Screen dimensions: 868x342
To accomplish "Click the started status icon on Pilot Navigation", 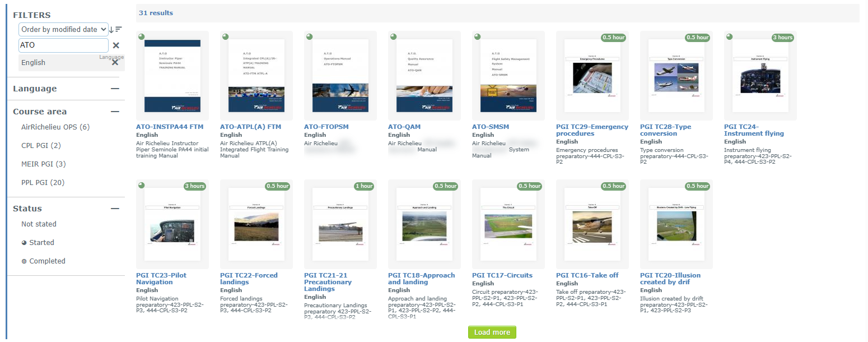I will pyautogui.click(x=141, y=185).
